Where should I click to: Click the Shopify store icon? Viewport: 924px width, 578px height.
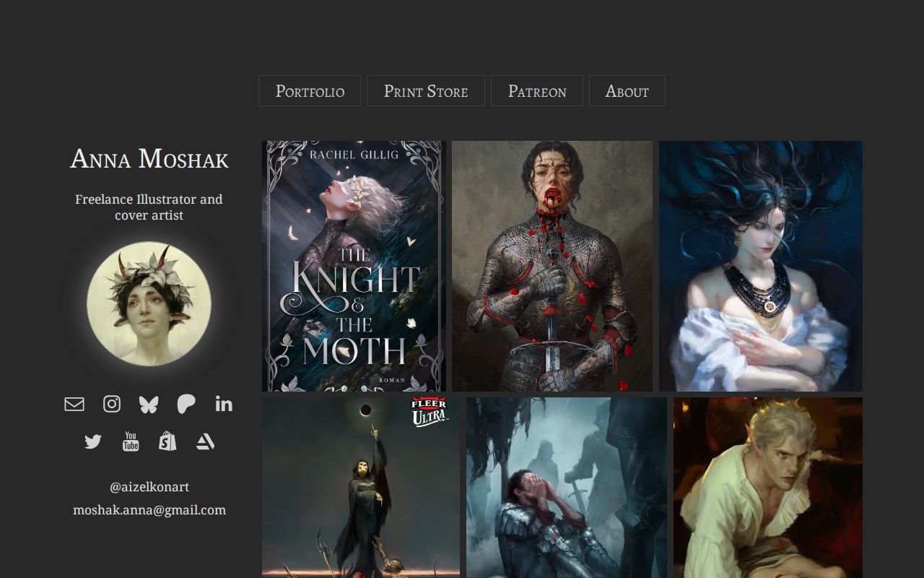[x=167, y=441]
